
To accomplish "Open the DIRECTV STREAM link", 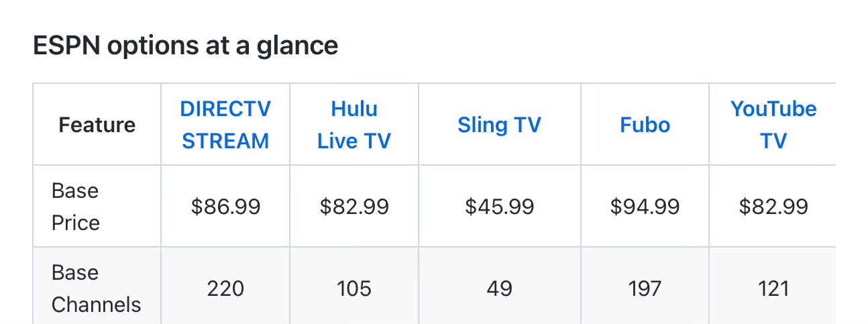I will (x=225, y=125).
